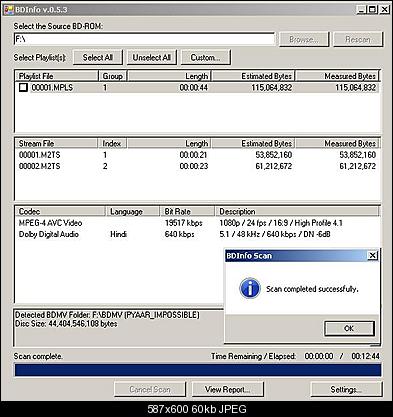Open the Custom playlist dialog

[x=205, y=57]
